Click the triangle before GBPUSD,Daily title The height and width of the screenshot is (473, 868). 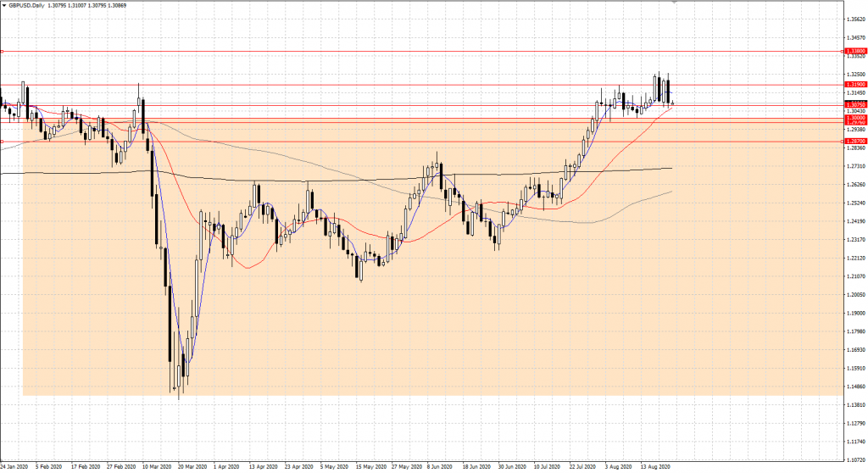coord(4,5)
